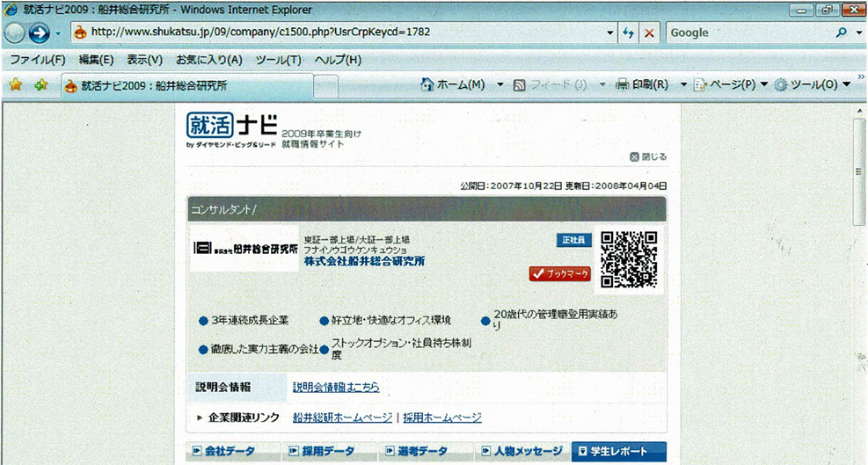Click the browser Back navigation arrow
This screenshot has width=868, height=465.
(14, 33)
